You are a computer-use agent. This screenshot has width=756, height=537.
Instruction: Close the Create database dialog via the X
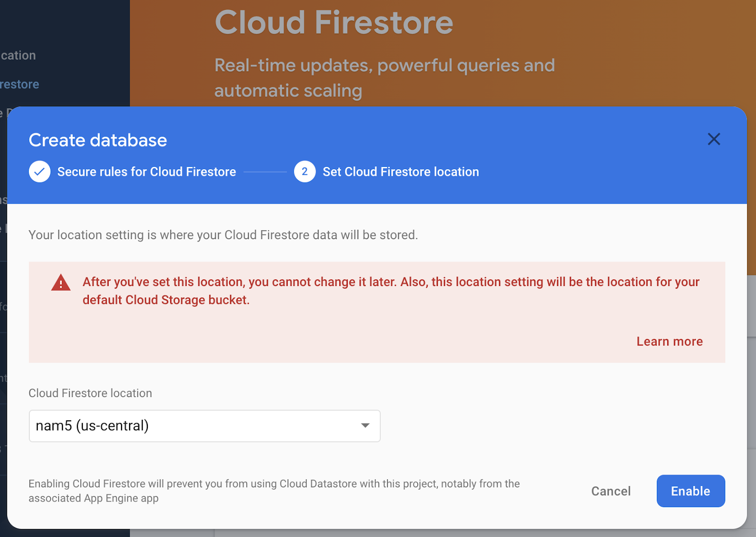[713, 139]
